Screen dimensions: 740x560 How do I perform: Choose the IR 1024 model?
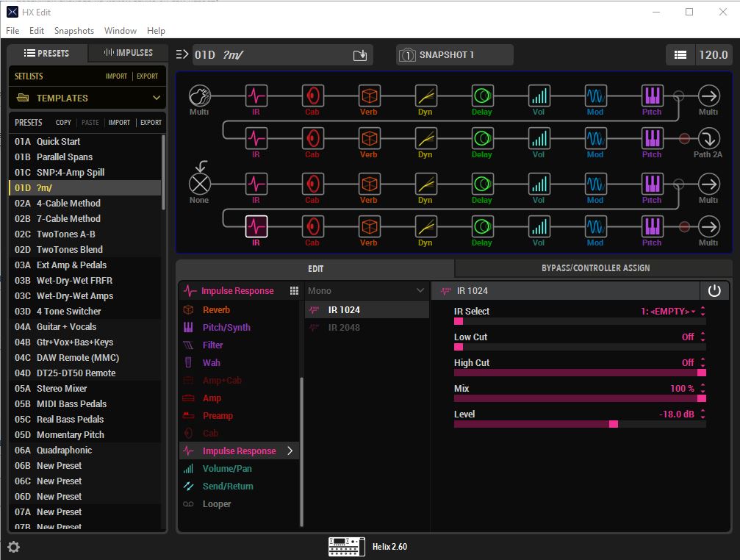366,310
